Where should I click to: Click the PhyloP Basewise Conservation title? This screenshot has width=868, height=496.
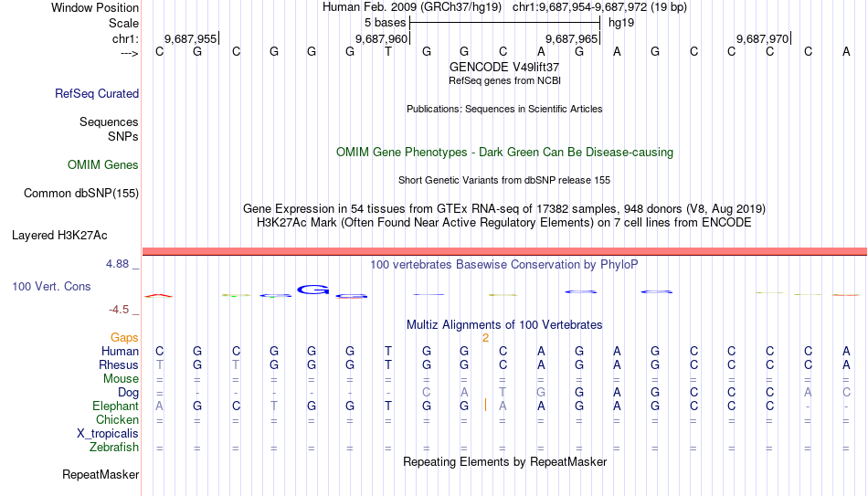pos(504,265)
